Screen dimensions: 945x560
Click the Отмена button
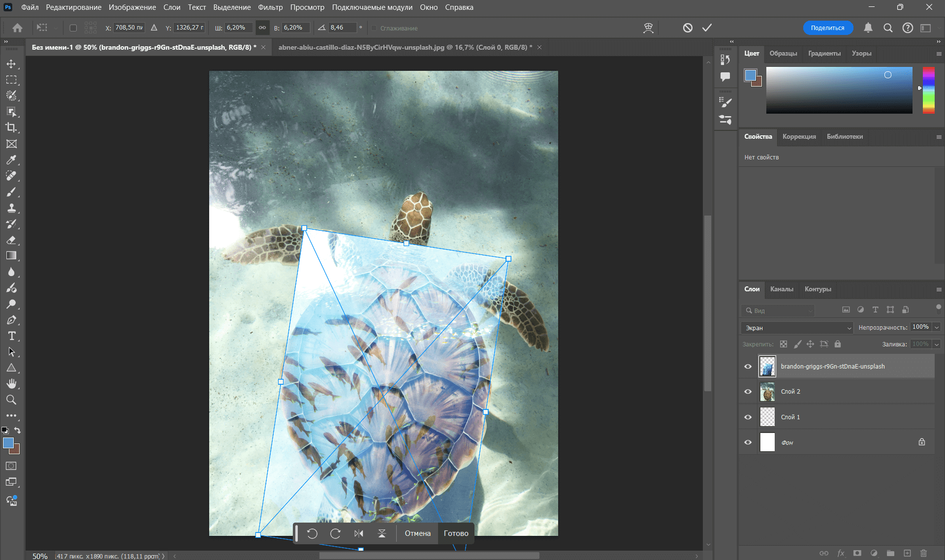(418, 533)
